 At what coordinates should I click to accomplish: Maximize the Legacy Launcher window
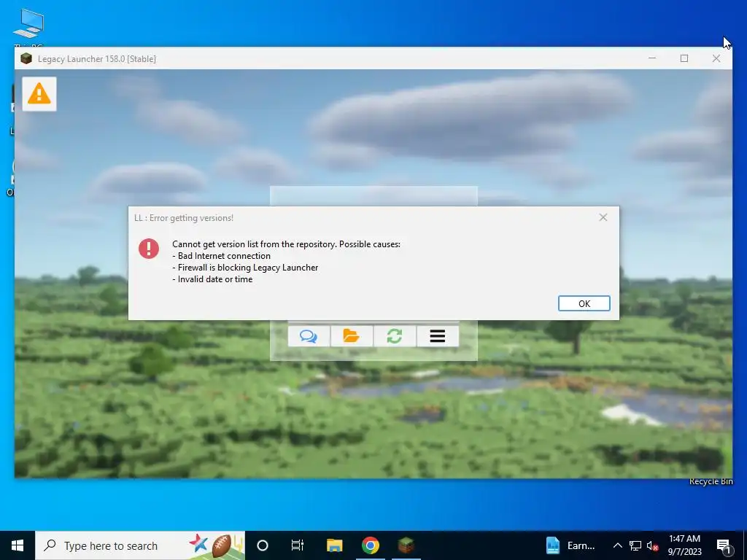(x=684, y=58)
